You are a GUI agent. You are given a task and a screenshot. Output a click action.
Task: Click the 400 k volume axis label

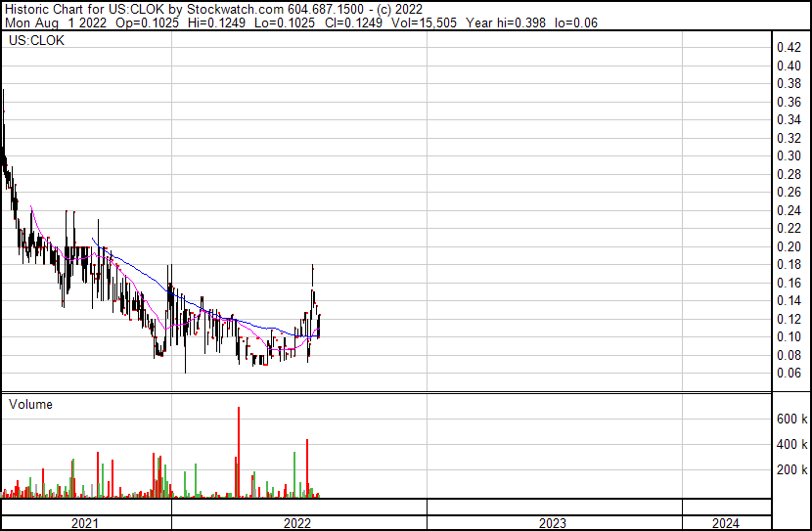point(792,444)
